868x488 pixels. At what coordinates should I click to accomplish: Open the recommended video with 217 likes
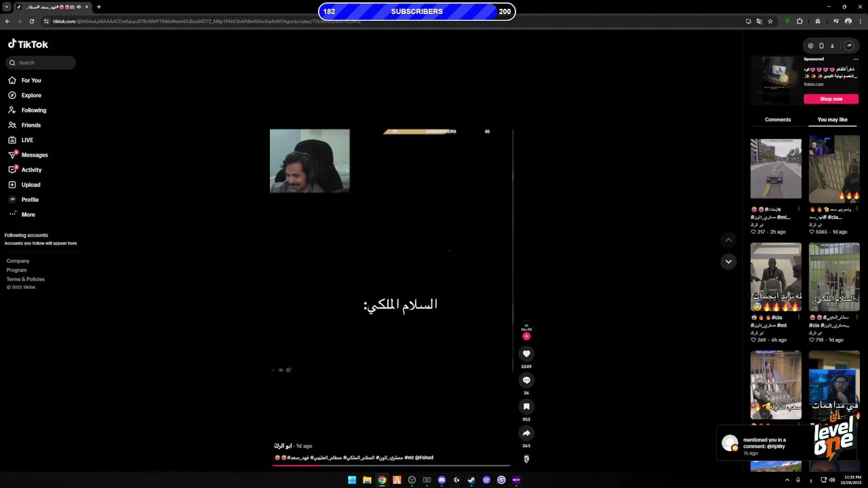(x=776, y=169)
